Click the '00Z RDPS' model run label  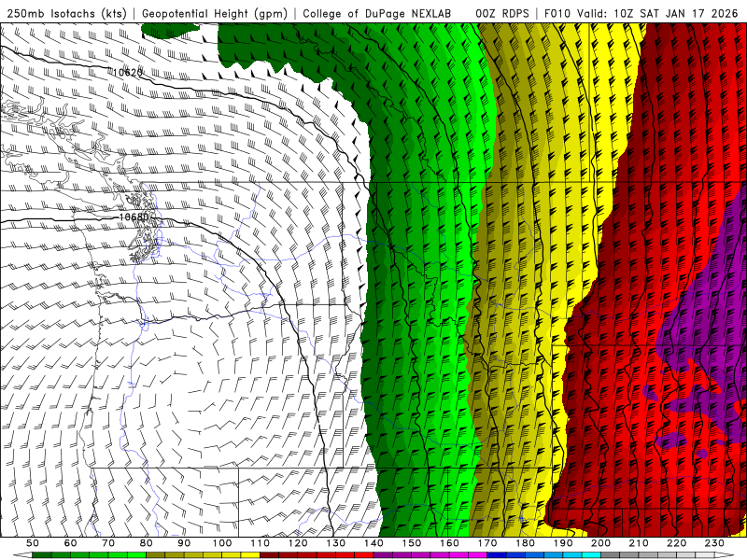click(501, 14)
